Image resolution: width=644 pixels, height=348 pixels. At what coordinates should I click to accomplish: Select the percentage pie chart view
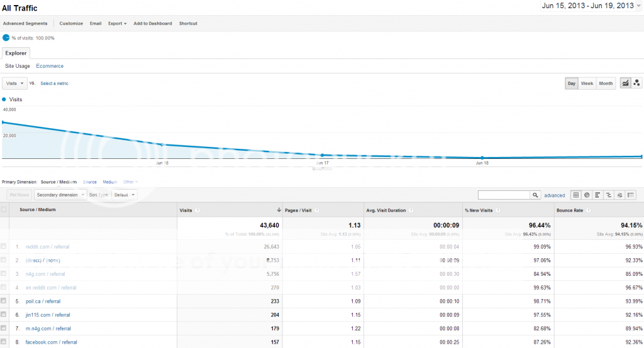[x=587, y=195]
